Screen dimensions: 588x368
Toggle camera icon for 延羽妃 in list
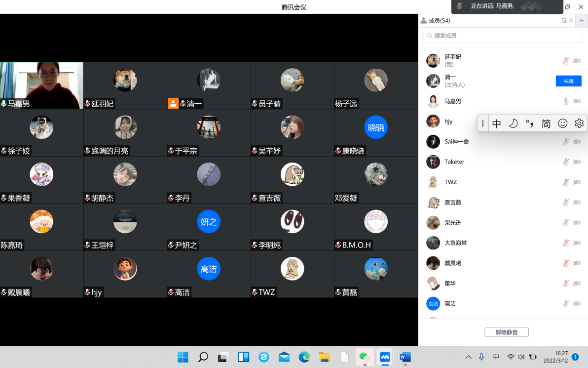[577, 61]
